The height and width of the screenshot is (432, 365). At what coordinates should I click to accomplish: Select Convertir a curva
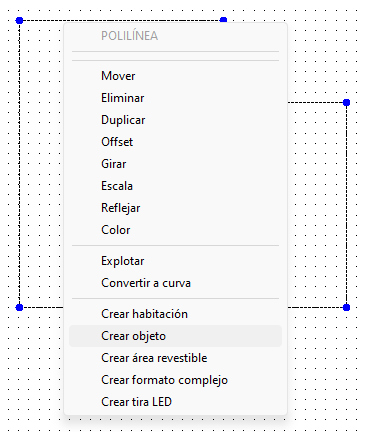coord(175,283)
